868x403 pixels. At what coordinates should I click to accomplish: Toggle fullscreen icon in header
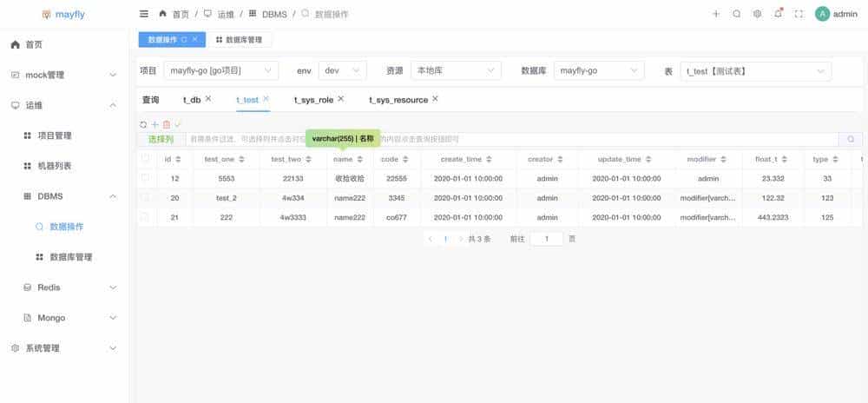(x=799, y=14)
